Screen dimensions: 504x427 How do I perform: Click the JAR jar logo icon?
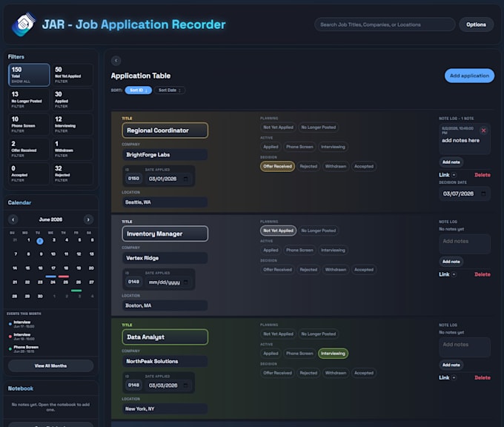(24, 24)
